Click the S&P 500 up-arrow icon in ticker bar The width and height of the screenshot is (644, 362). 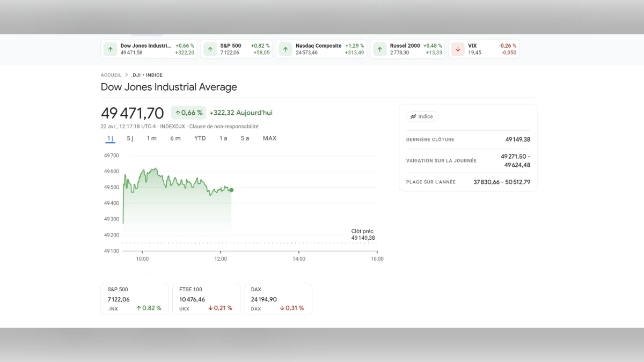coord(209,49)
